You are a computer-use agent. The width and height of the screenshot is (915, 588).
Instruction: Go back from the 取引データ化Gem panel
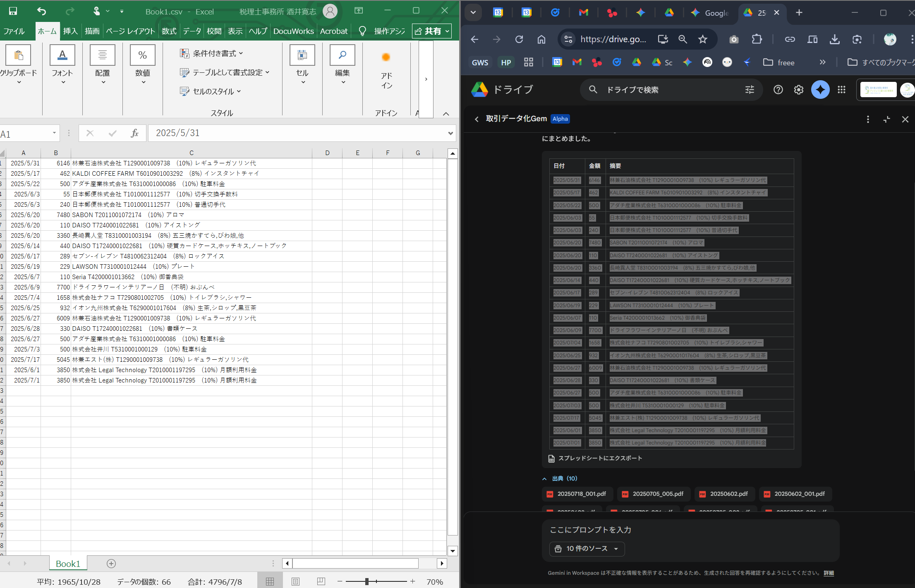(477, 119)
